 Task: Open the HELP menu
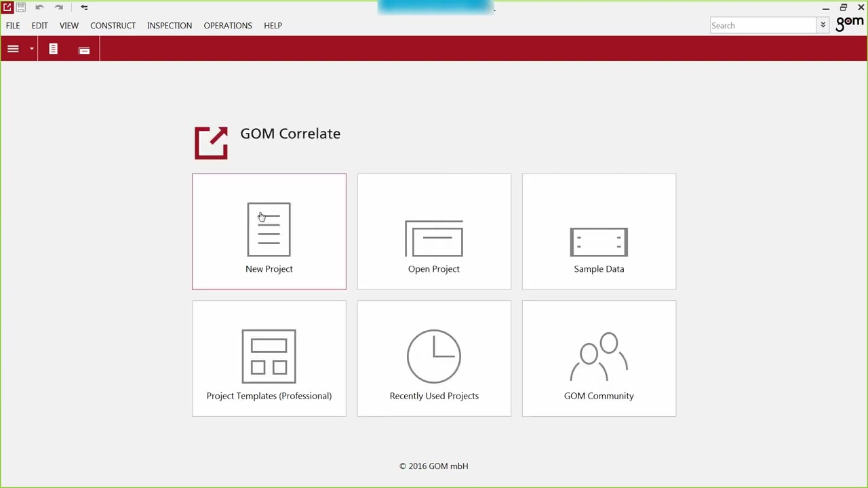pyautogui.click(x=273, y=25)
